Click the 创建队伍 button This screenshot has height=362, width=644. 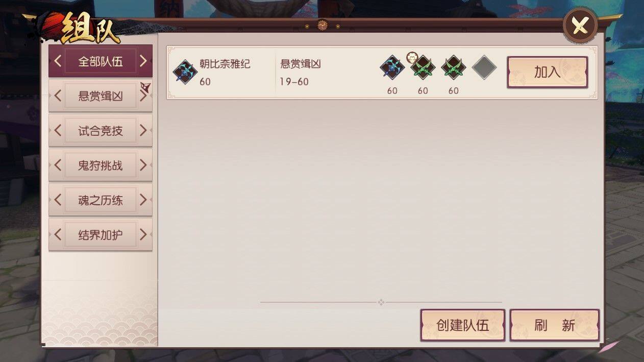tap(462, 325)
